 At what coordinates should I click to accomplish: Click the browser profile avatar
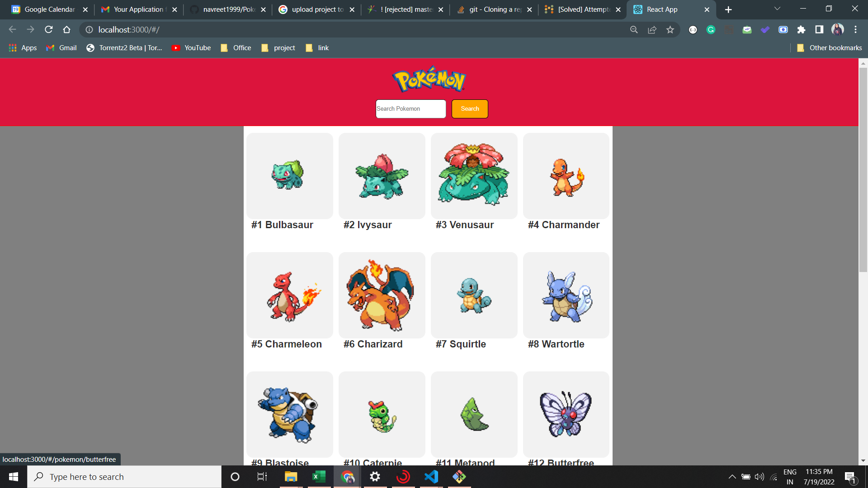tap(838, 30)
